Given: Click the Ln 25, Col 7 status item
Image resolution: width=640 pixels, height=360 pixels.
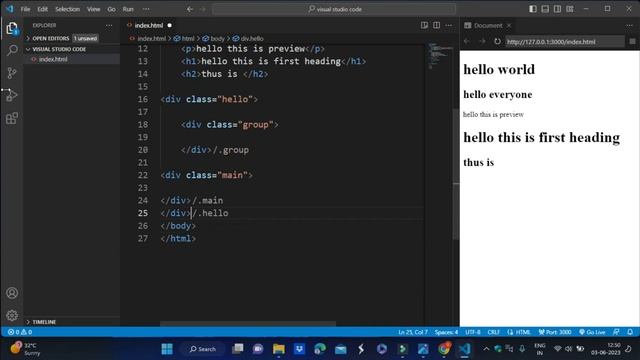Looking at the screenshot, I should 413,332.
